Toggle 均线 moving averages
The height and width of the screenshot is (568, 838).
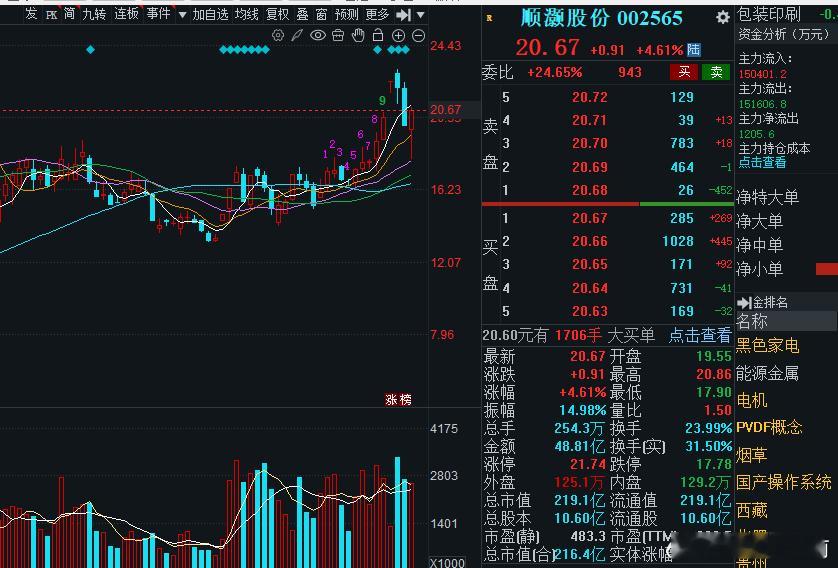(x=246, y=14)
